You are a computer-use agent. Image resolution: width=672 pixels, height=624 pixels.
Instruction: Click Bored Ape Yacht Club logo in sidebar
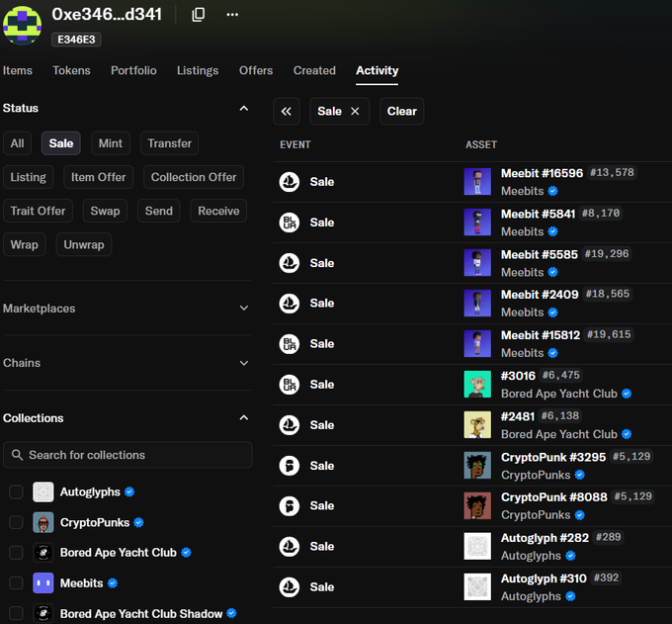pyautogui.click(x=43, y=553)
